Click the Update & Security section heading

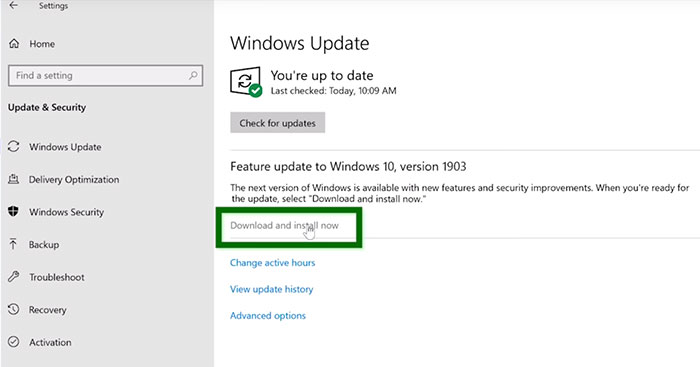47,107
